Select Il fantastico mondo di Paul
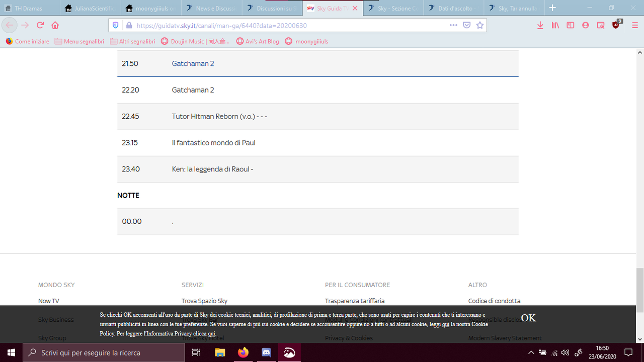644x362 pixels. [x=318, y=143]
